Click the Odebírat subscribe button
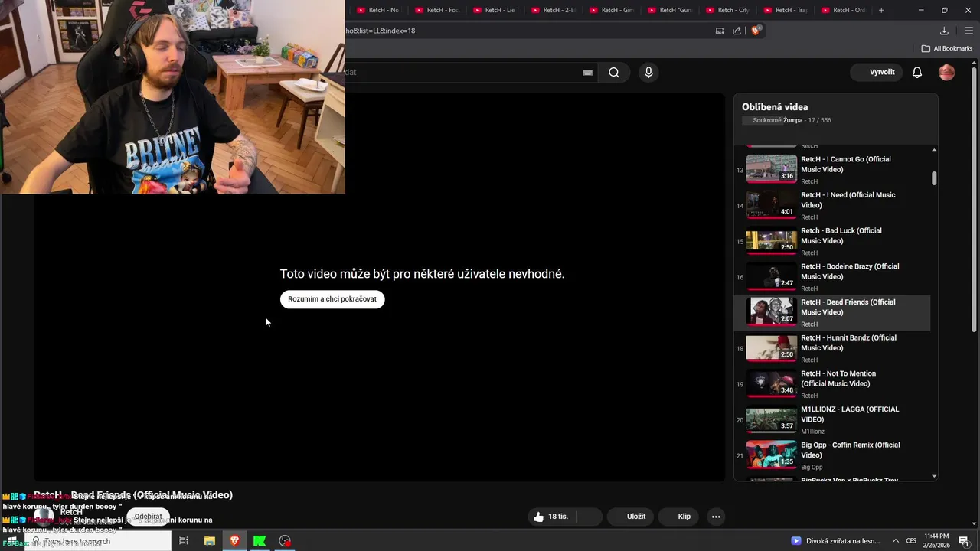980x551 pixels. (x=148, y=517)
